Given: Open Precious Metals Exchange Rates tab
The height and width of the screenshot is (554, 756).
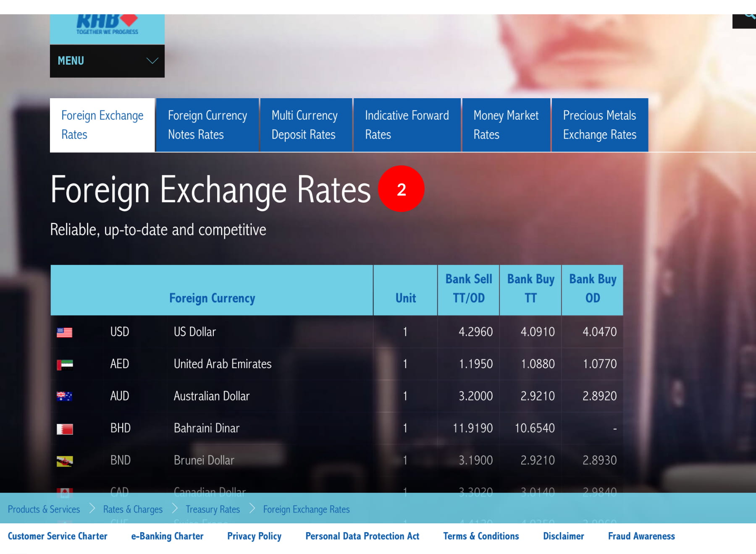Looking at the screenshot, I should [599, 125].
